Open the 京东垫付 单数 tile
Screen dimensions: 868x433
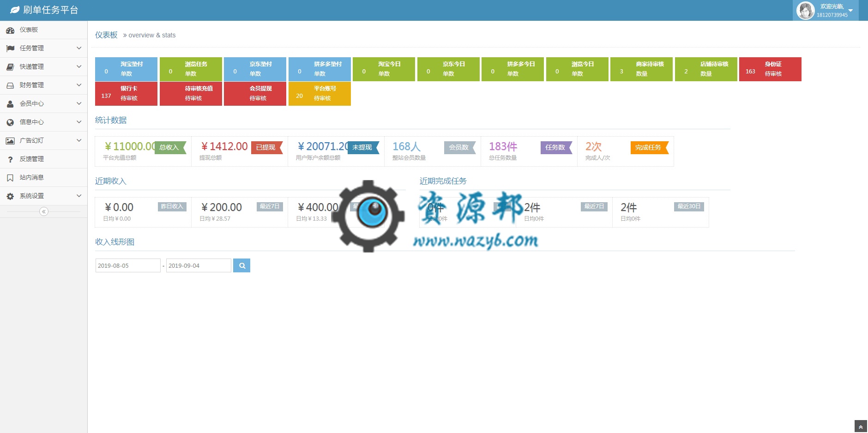tap(255, 69)
